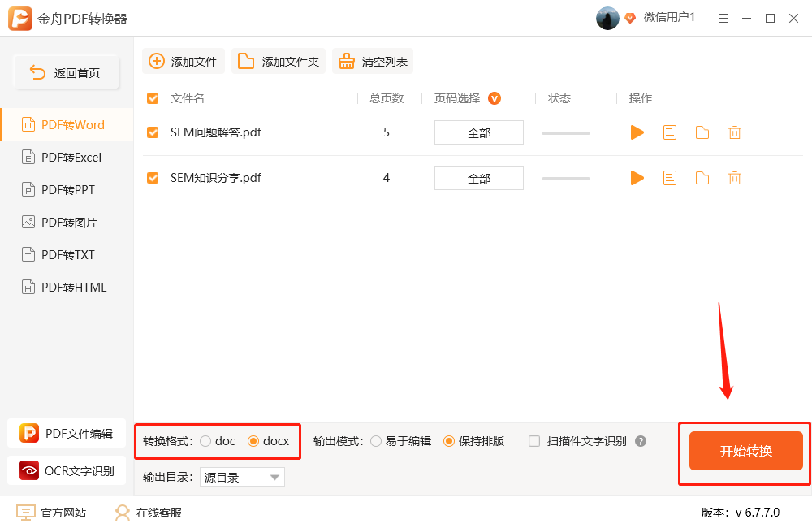Toggle the select-all checkbox beside 文件名
The image size is (812, 528).
(153, 98)
